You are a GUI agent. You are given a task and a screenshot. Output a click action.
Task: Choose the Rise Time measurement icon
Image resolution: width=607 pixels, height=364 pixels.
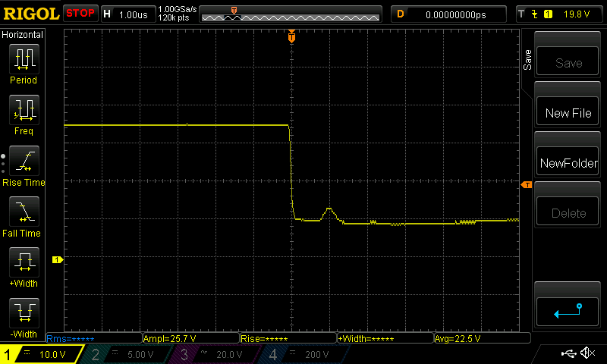23,162
